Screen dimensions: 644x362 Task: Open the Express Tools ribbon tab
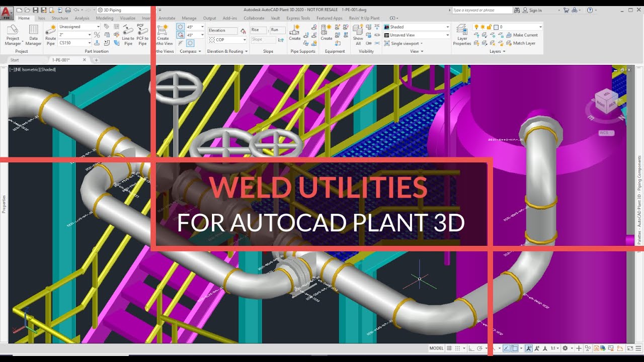298,18
